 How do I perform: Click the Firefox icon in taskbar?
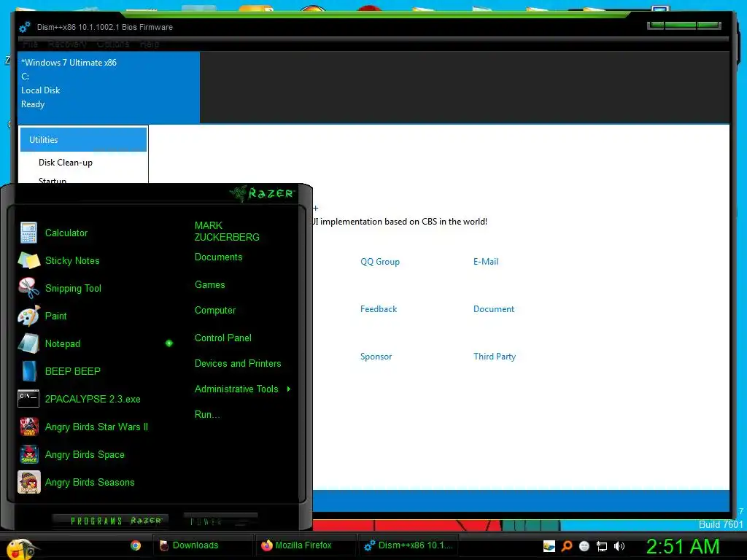(x=266, y=545)
